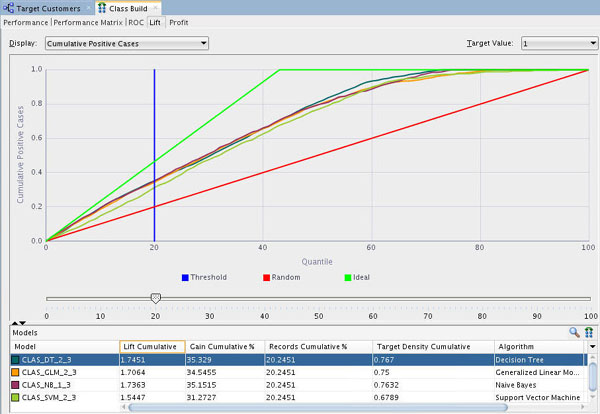Viewport: 600px width, 414px height.
Task: Click the horizontal scrollbar of Models table
Action: tap(318, 407)
